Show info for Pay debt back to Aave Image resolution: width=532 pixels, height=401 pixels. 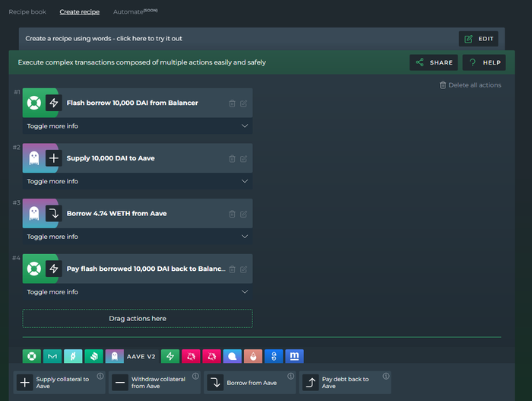pos(386,376)
